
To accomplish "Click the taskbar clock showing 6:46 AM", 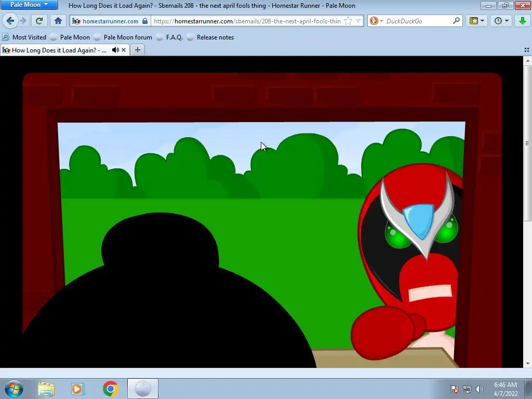I will (x=506, y=389).
